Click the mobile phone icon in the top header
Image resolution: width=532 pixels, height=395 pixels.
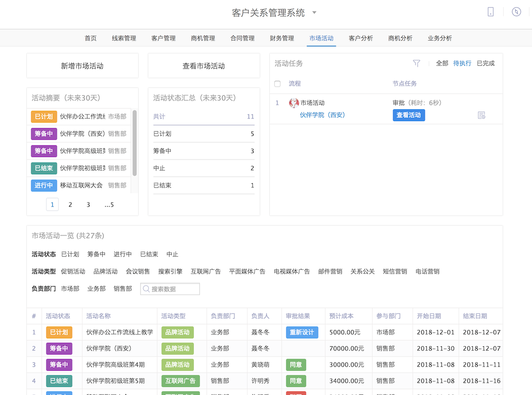pyautogui.click(x=490, y=12)
